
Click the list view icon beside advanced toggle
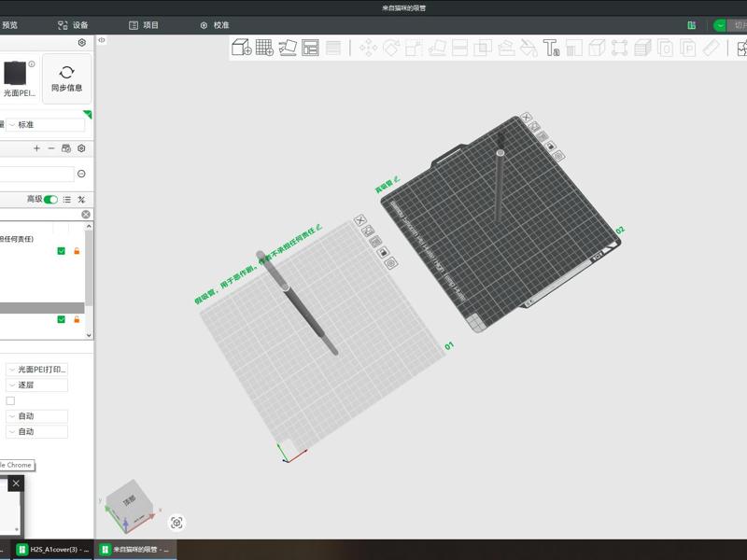[67, 200]
